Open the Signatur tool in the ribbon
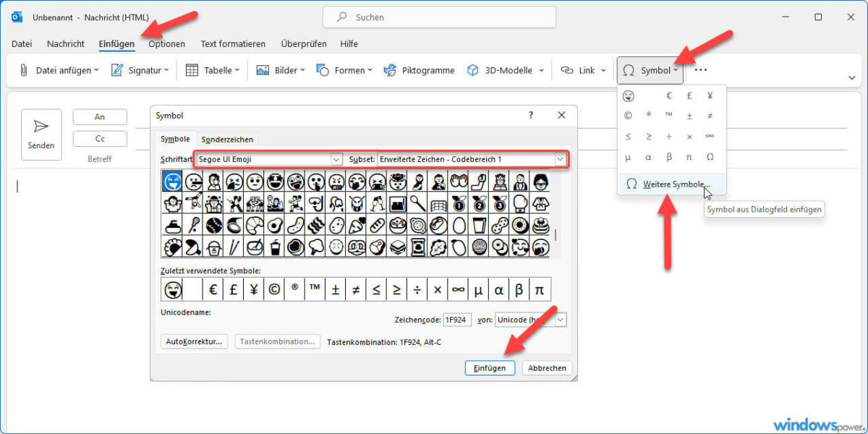868x434 pixels. point(116,70)
